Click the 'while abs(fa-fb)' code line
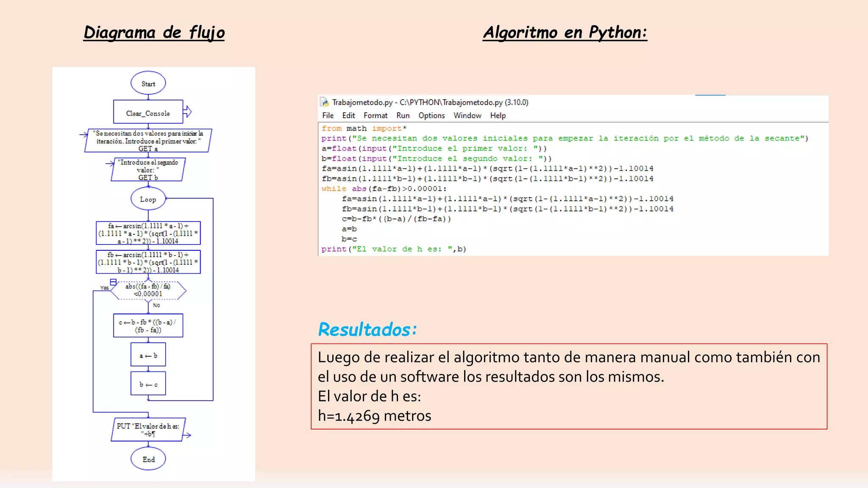 click(384, 189)
